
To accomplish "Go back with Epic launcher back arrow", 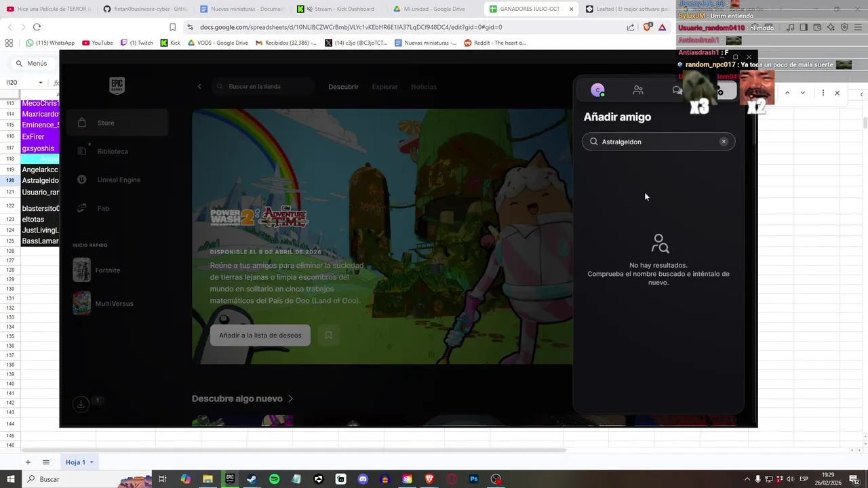I will coord(199,87).
